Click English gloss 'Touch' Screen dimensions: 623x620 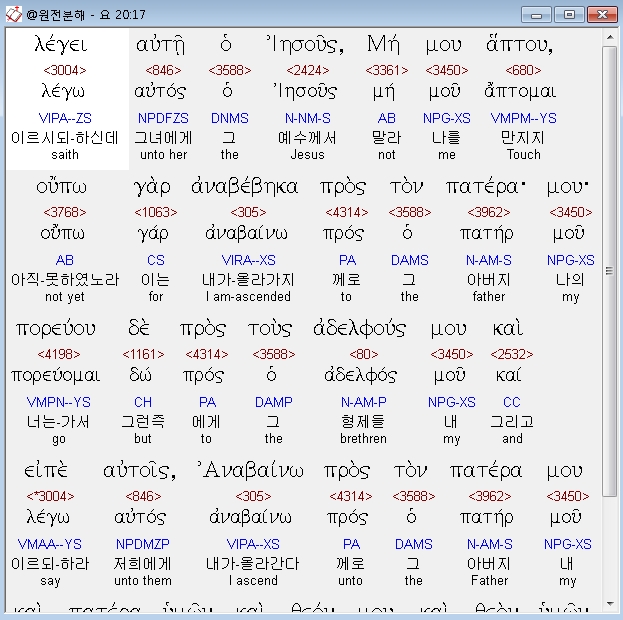coord(524,154)
